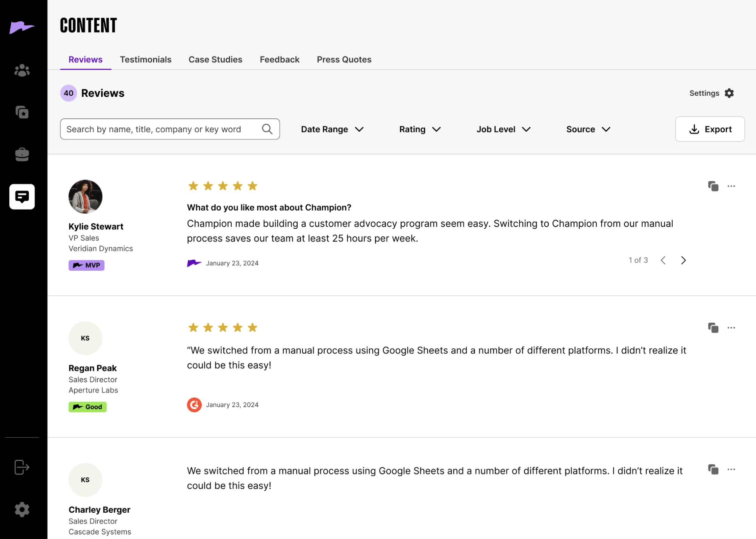Switch to the Case Studies tab
Screen dimensions: 756x539
click(x=215, y=60)
